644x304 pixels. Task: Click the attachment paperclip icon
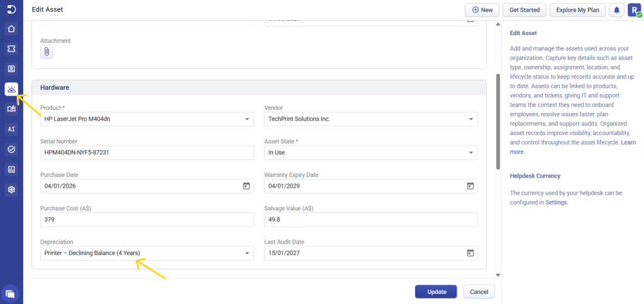coord(47,52)
